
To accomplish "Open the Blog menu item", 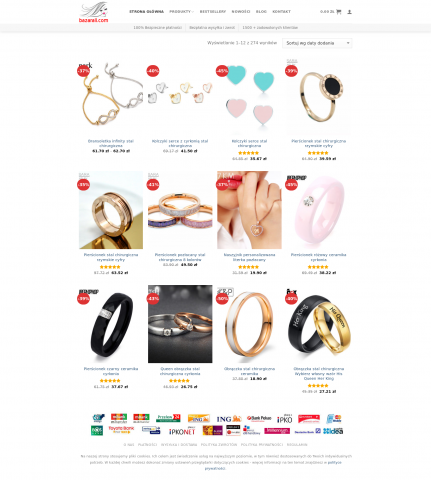I will pos(261,12).
